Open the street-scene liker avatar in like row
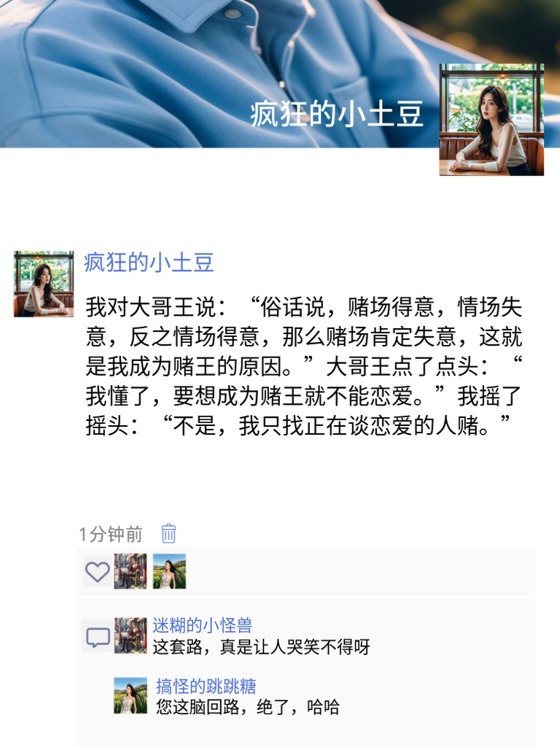This screenshot has height=747, width=560. tap(131, 571)
